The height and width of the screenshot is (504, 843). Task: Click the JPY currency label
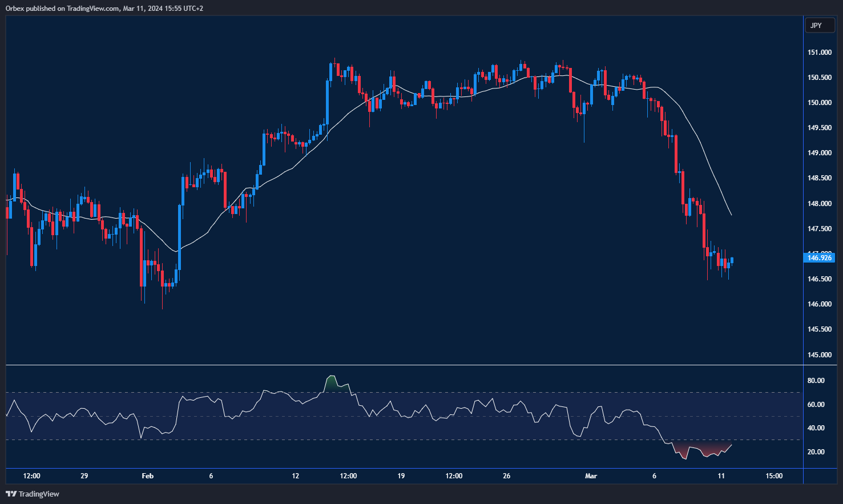[816, 25]
